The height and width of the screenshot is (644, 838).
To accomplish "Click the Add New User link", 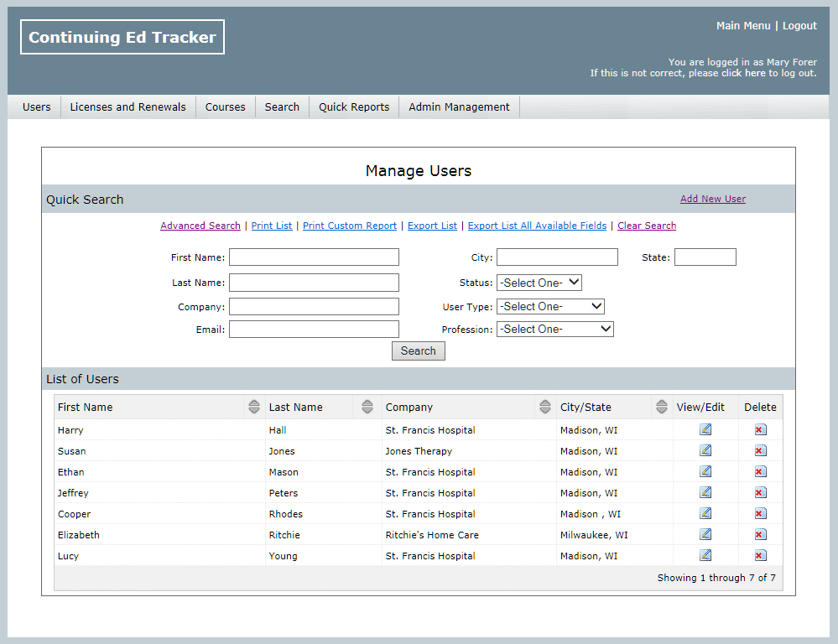I will tap(712, 199).
